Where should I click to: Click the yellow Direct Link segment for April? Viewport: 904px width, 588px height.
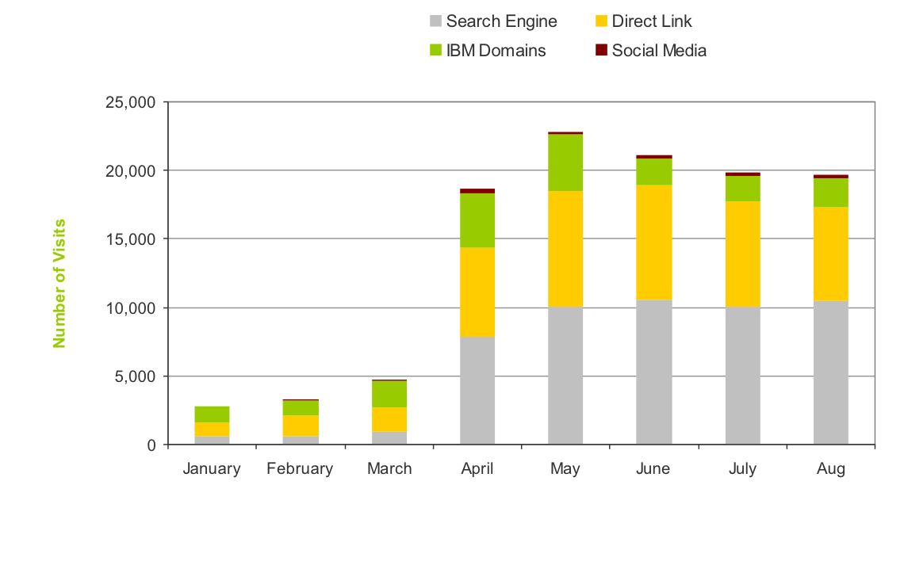pyautogui.click(x=477, y=292)
